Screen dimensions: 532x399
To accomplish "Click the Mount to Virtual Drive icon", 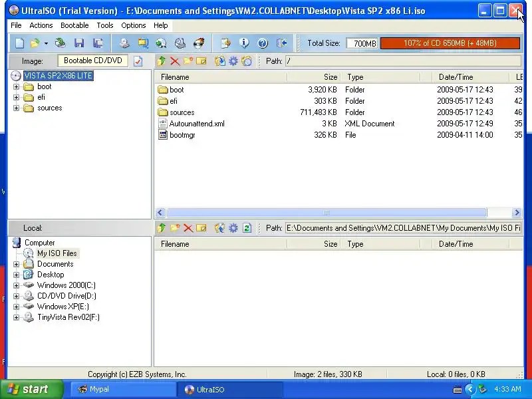I will pos(180,43).
